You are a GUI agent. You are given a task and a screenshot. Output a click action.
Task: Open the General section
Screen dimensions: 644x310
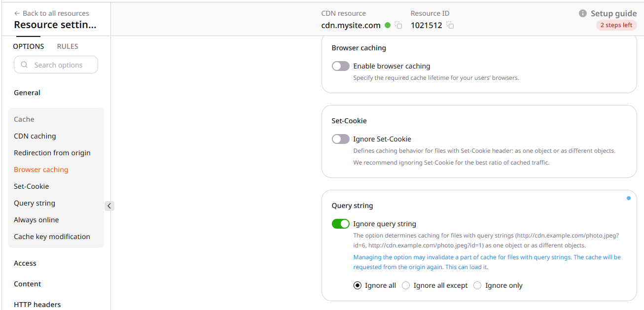point(27,93)
